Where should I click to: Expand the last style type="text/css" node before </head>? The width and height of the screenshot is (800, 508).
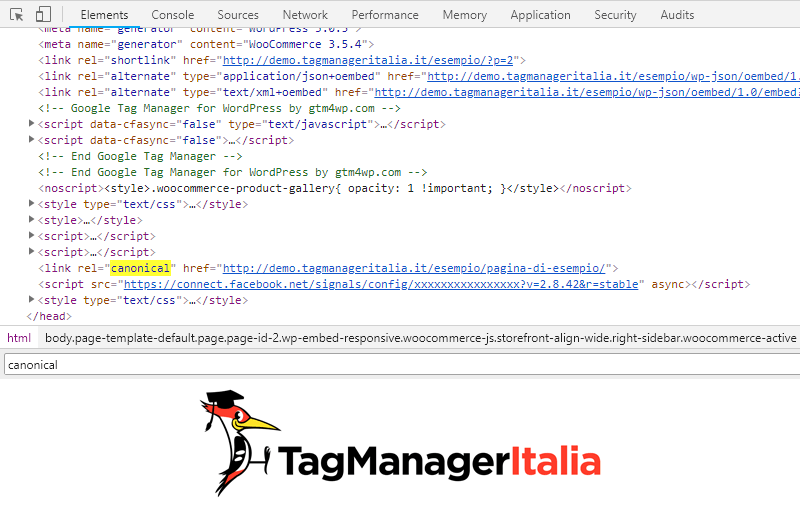tap(31, 299)
